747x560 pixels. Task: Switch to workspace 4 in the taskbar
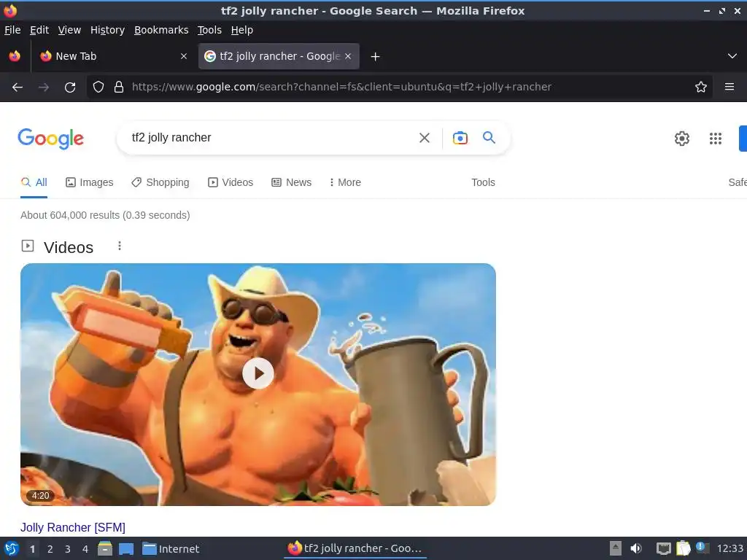85,549
